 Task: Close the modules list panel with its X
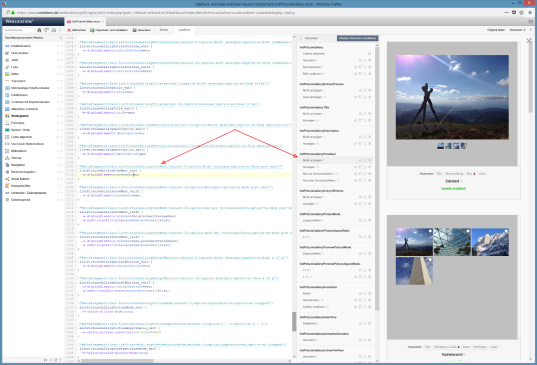pyautogui.click(x=61, y=38)
